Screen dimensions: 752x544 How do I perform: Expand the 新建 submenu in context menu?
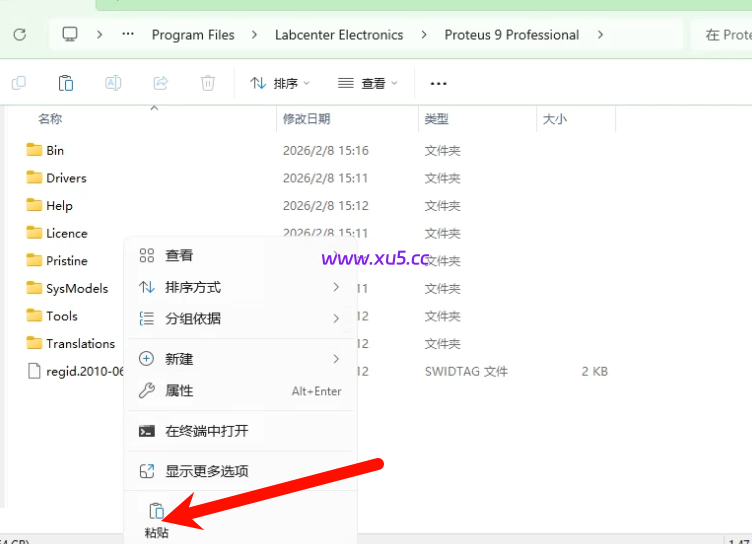tap(240, 359)
